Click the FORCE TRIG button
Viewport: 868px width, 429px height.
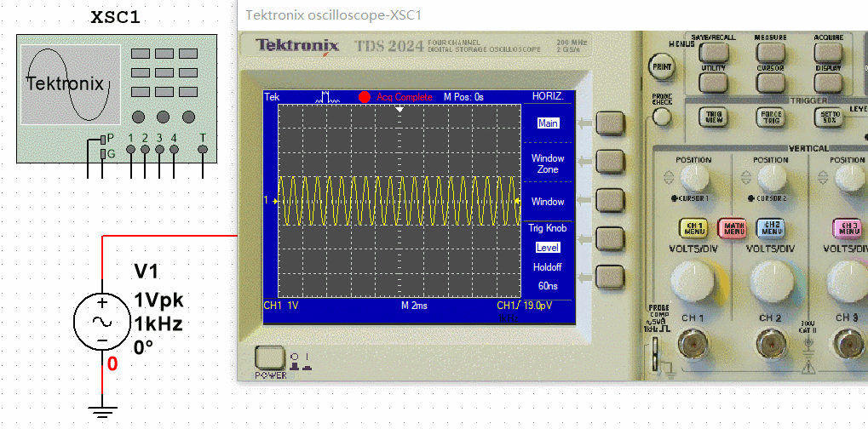pyautogui.click(x=771, y=117)
